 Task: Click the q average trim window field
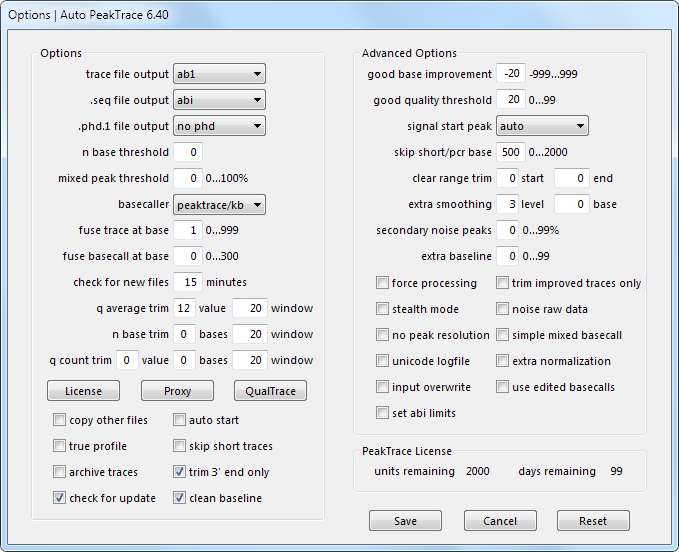tap(250, 308)
